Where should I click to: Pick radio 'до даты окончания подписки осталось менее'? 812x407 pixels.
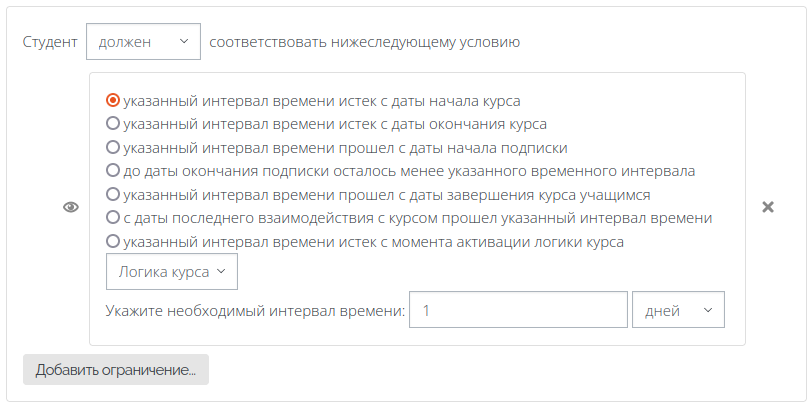[x=113, y=170]
